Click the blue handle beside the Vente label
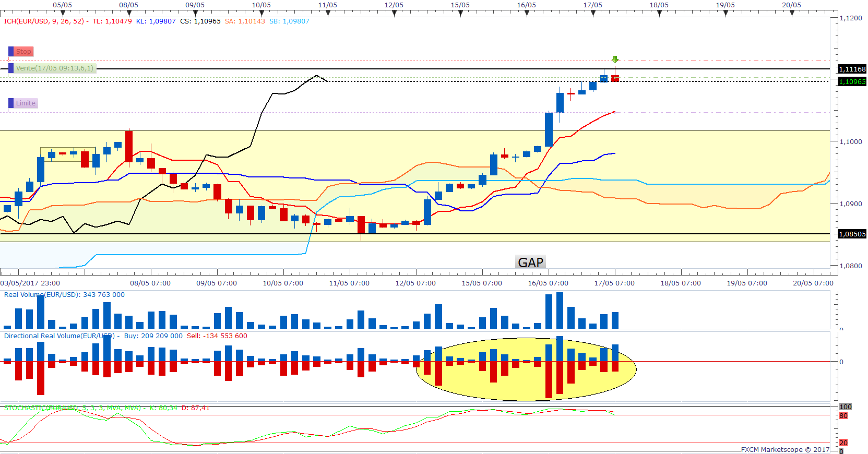The width and height of the screenshot is (868, 454). tap(11, 68)
